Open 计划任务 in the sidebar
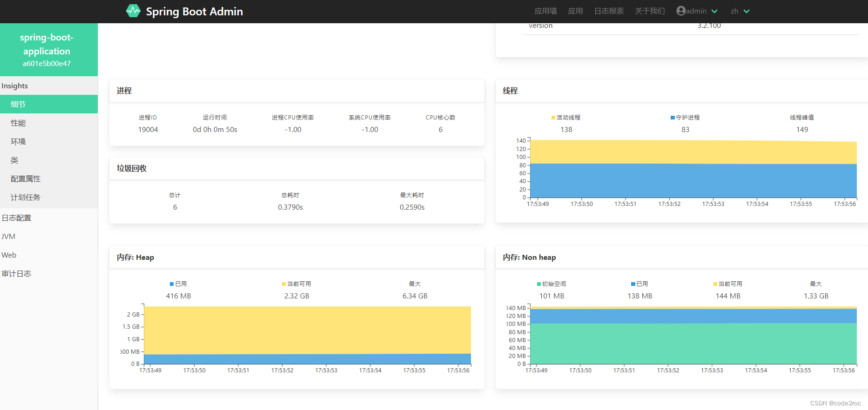 tap(49, 197)
